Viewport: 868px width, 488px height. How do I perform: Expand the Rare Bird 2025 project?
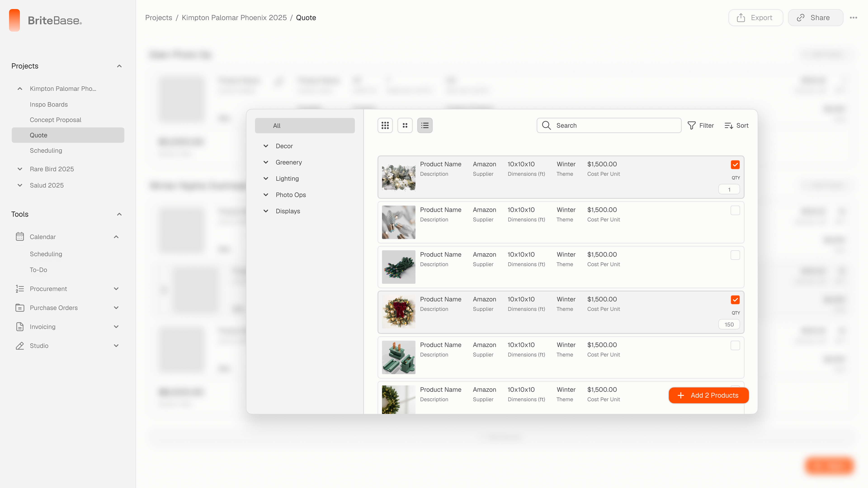(20, 169)
